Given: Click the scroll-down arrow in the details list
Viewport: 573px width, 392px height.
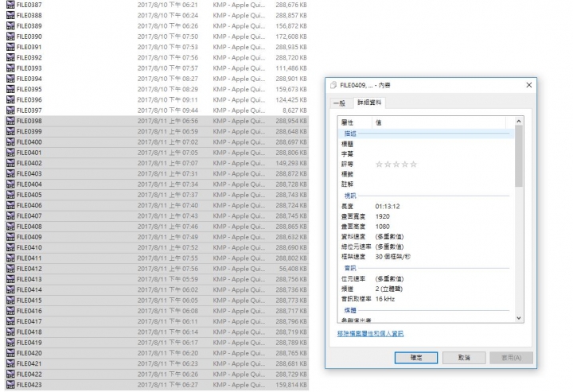Looking at the screenshot, I should 519,318.
